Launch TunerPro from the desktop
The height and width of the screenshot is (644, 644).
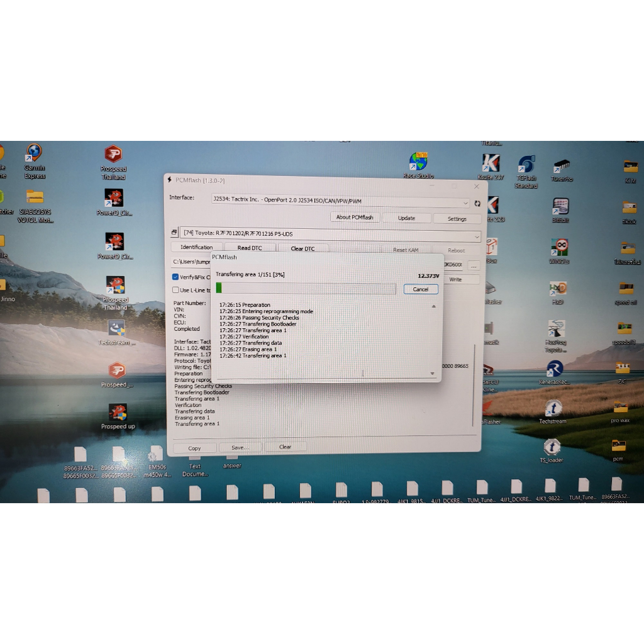point(562,170)
